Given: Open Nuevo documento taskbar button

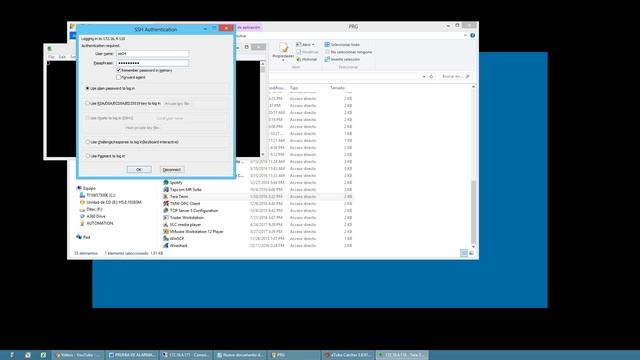Looking at the screenshot, I should coord(240,355).
